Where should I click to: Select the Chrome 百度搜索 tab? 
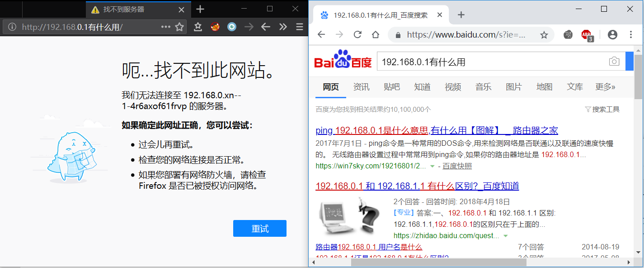coord(381,15)
